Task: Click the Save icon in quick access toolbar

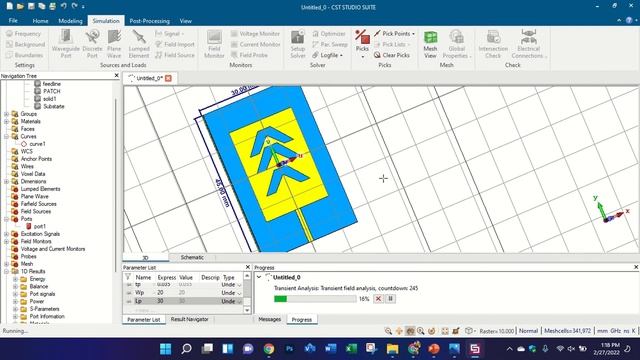Action: (x=31, y=7)
